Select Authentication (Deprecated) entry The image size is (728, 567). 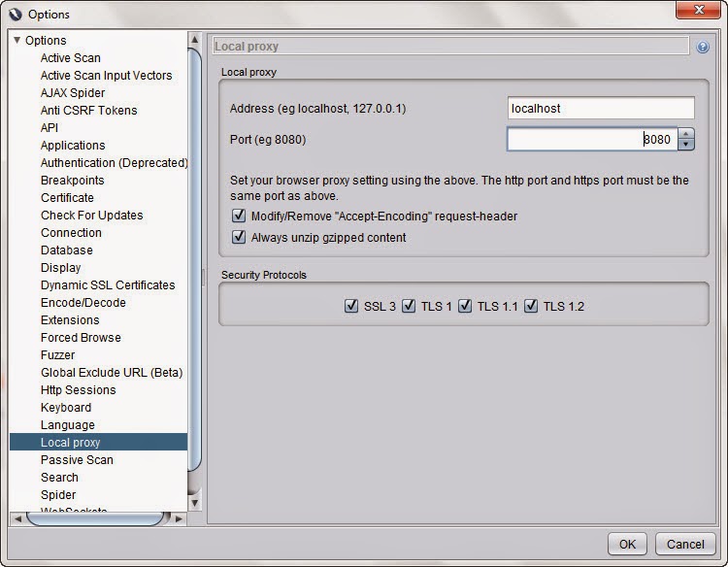tap(115, 163)
